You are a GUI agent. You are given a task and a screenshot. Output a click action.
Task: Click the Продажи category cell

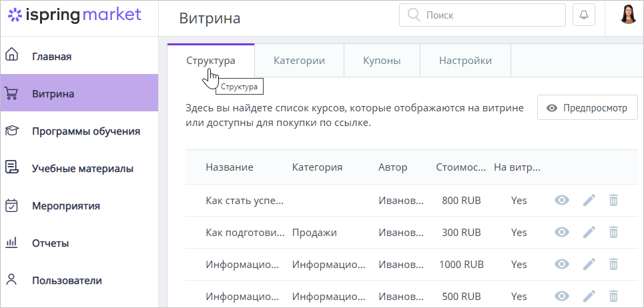pyautogui.click(x=314, y=233)
